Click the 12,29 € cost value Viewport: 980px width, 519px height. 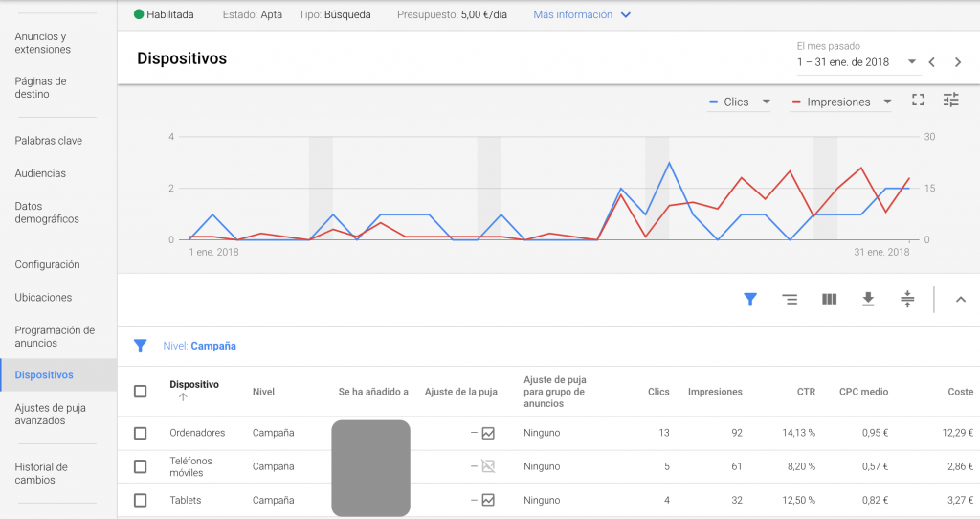point(957,433)
